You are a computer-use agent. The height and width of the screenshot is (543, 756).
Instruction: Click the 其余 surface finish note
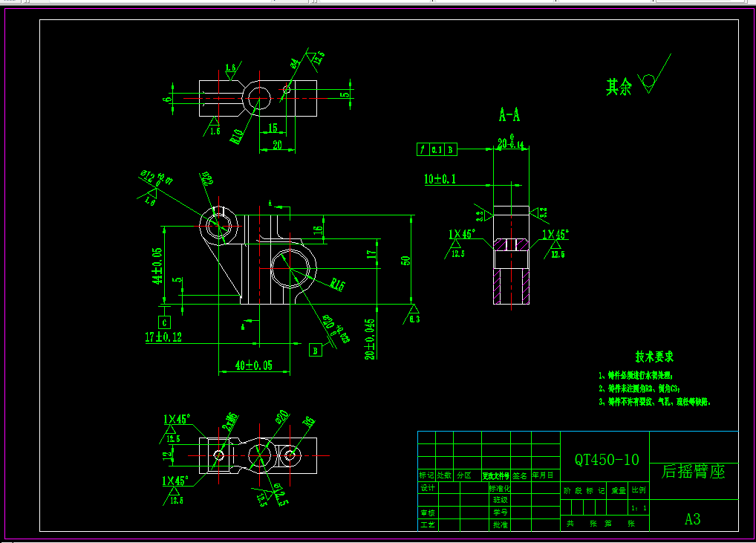point(619,87)
